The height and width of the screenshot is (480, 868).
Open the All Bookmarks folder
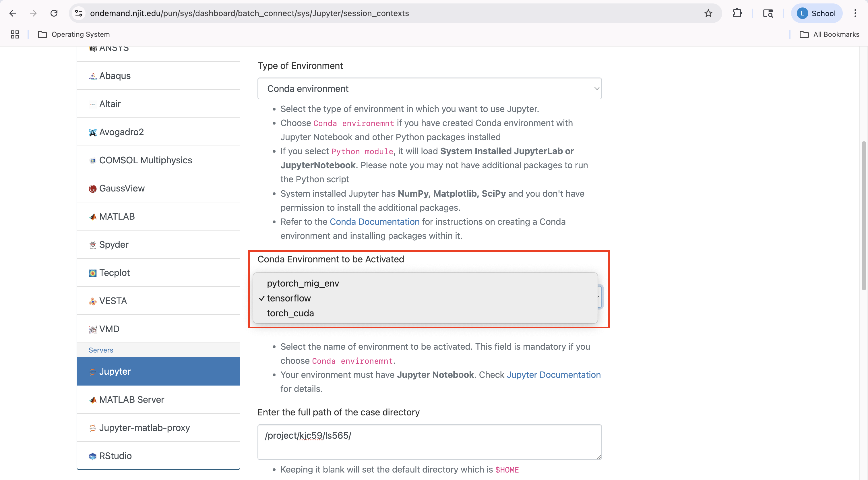coord(829,34)
